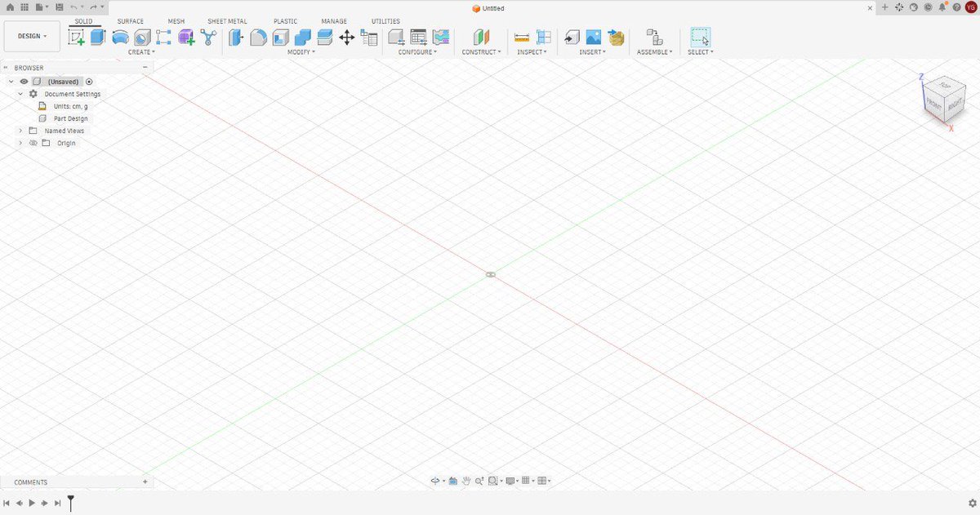Screen dimensions: 980x515
Task: Select the Combine tool
Action: 302,37
